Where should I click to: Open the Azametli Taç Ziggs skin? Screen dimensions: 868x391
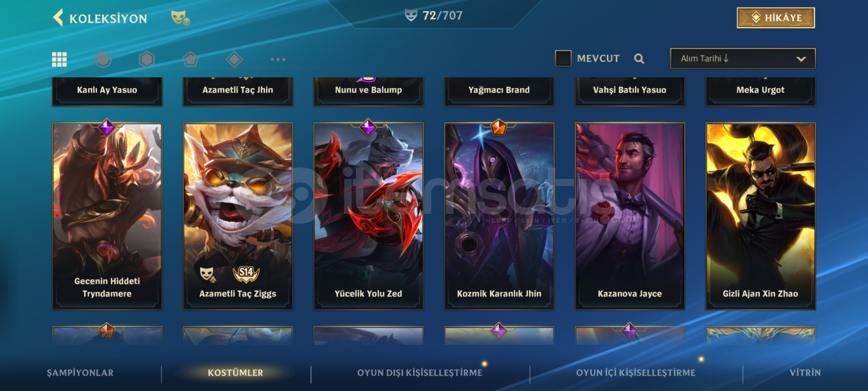point(238,216)
